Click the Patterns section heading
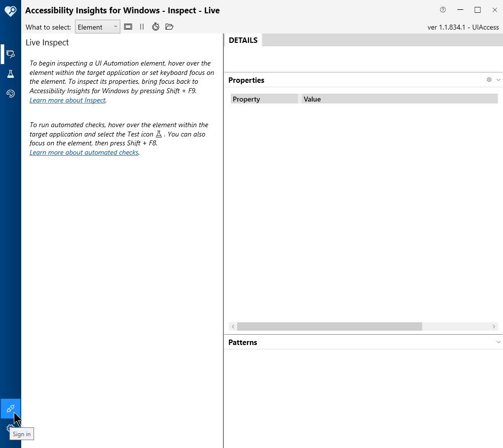Viewport: 503px width, 448px height. (243, 342)
